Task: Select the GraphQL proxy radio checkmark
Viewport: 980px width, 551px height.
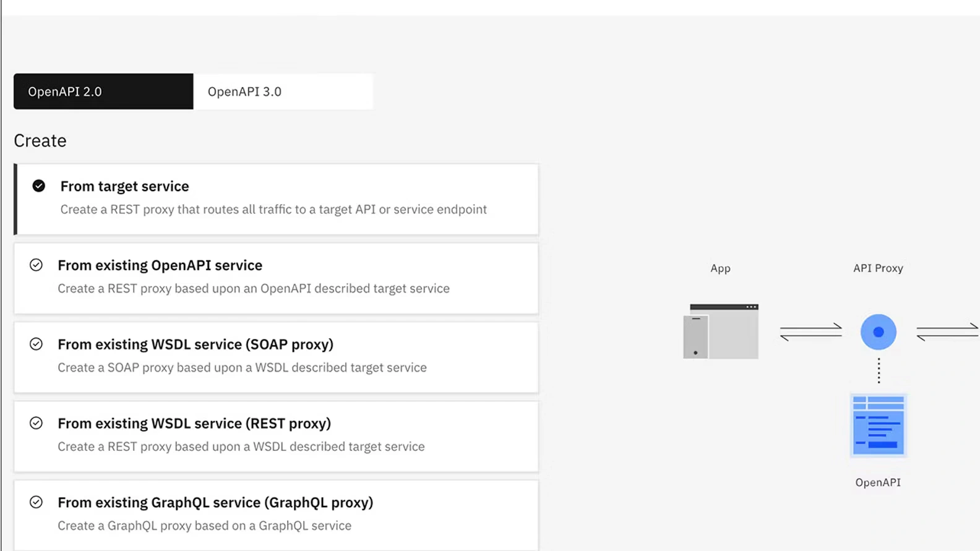Action: point(37,502)
